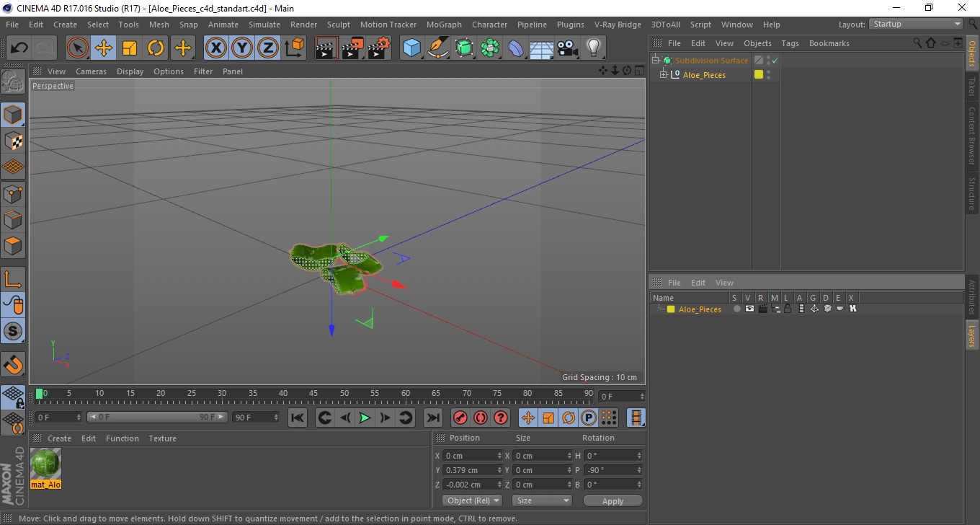
Task: Open the Size mode dropdown
Action: pos(542,500)
